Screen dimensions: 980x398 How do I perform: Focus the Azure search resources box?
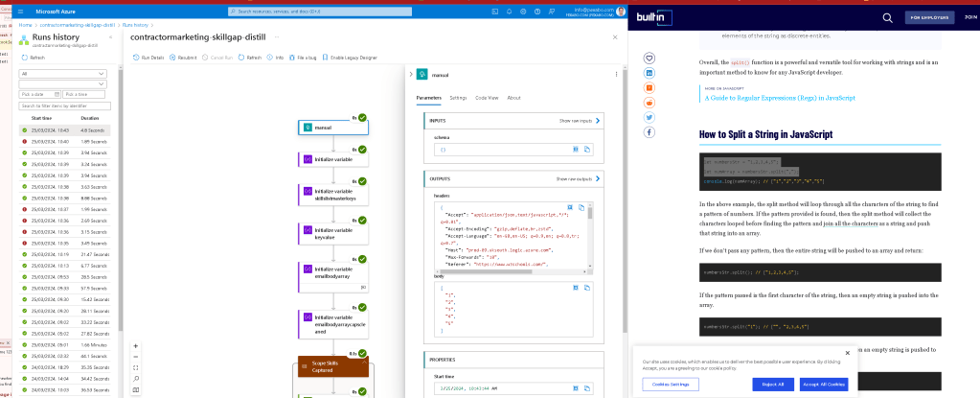[x=320, y=12]
